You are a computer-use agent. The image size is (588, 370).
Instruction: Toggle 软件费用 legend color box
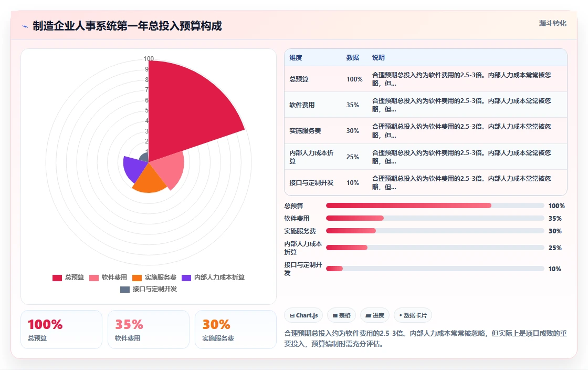(x=94, y=277)
